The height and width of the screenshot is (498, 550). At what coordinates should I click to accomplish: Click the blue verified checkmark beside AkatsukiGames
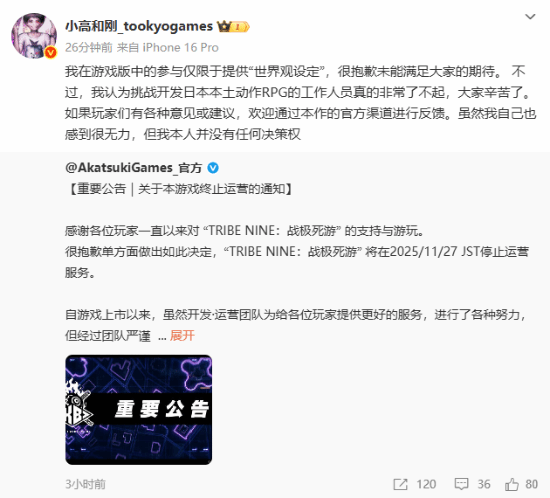(x=213, y=168)
